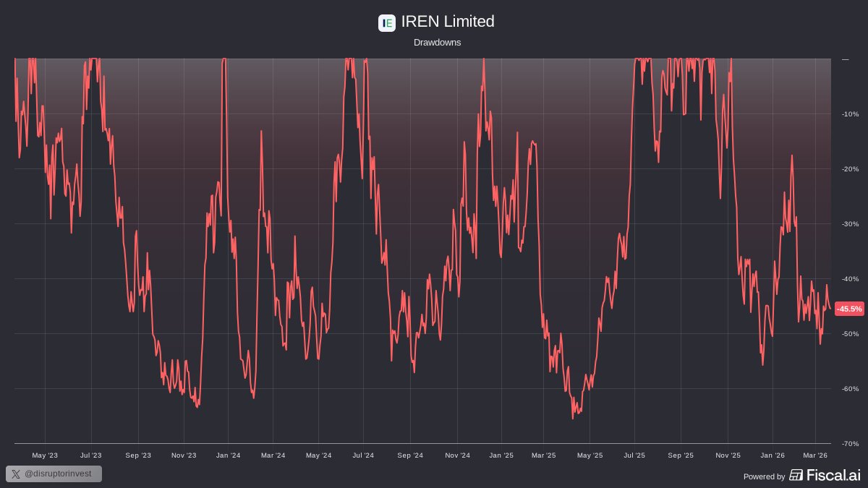Click the @disruptorinvest handle

click(58, 474)
